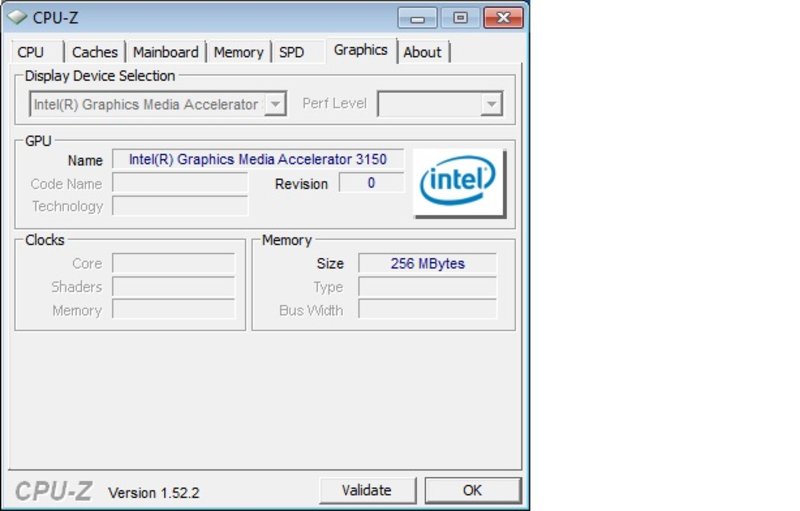Click the Display Device Selection group label
800x511 pixels.
point(100,76)
